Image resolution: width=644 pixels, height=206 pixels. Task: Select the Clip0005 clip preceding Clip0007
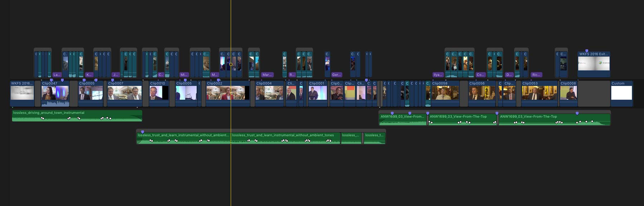(x=91, y=94)
